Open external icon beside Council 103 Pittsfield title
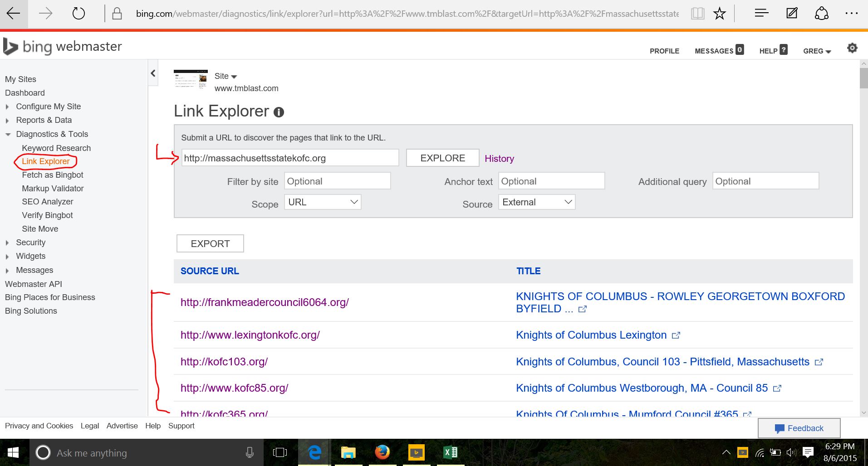868x466 pixels. coord(819,362)
